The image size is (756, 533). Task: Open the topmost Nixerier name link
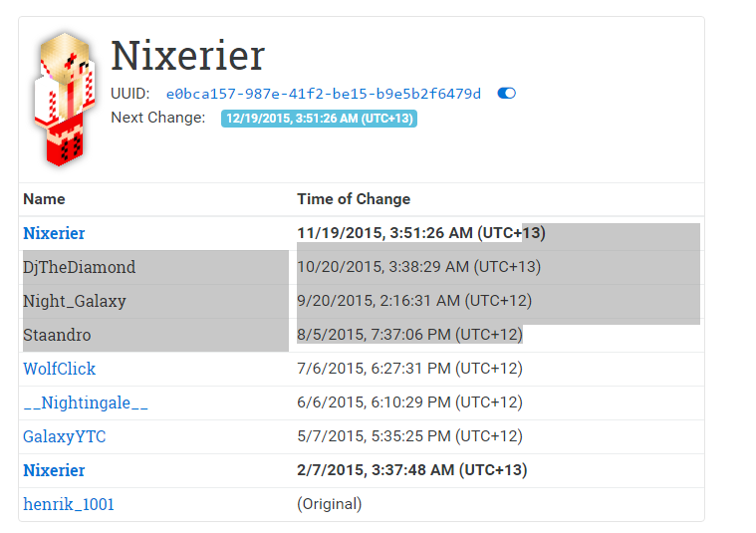pyautogui.click(x=54, y=233)
